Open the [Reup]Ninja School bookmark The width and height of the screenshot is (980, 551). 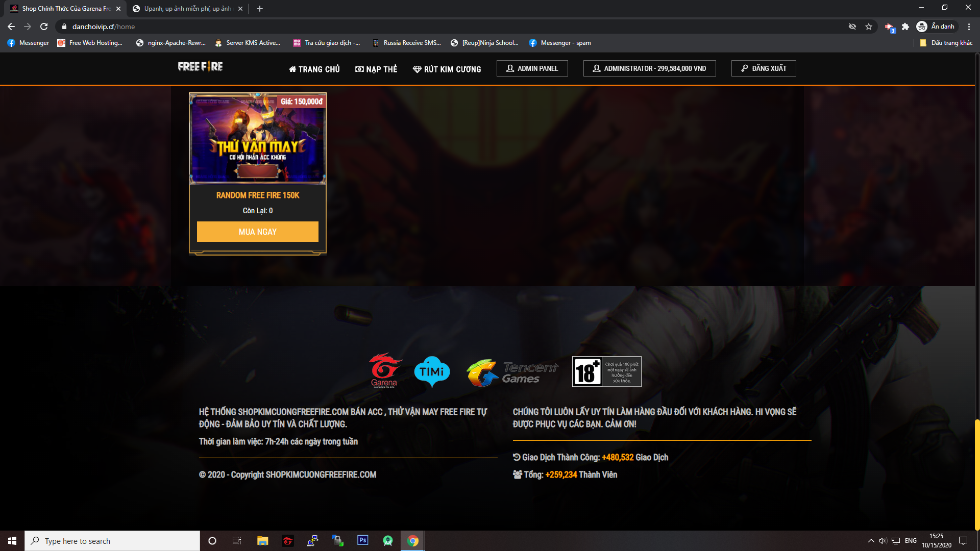coord(485,43)
